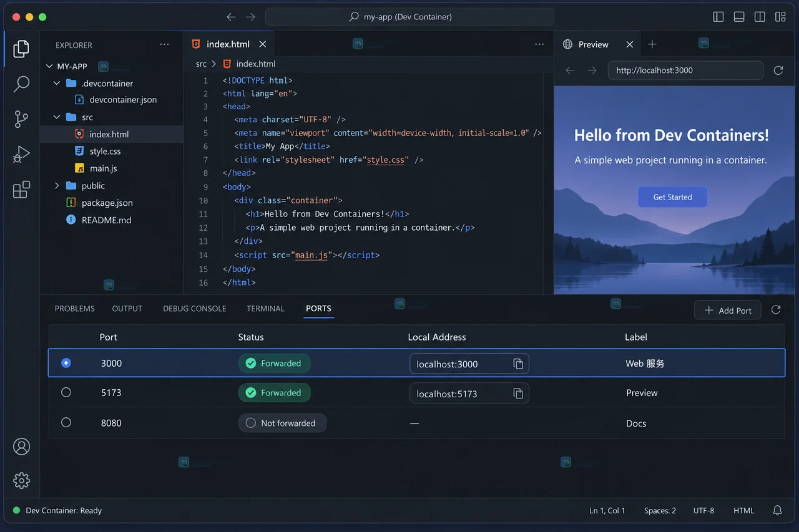Image resolution: width=799 pixels, height=532 pixels.
Task: Click Dev Container: Ready status
Action: (57, 510)
